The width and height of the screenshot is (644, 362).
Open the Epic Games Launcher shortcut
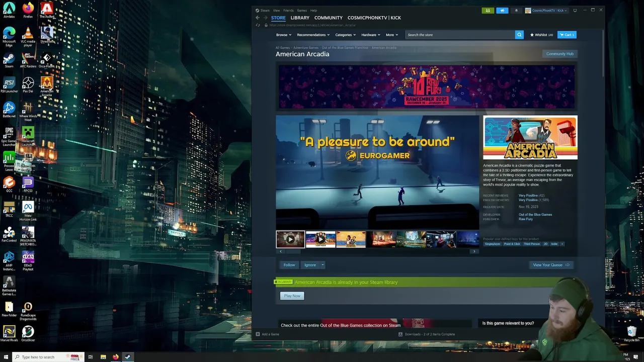coord(9,136)
